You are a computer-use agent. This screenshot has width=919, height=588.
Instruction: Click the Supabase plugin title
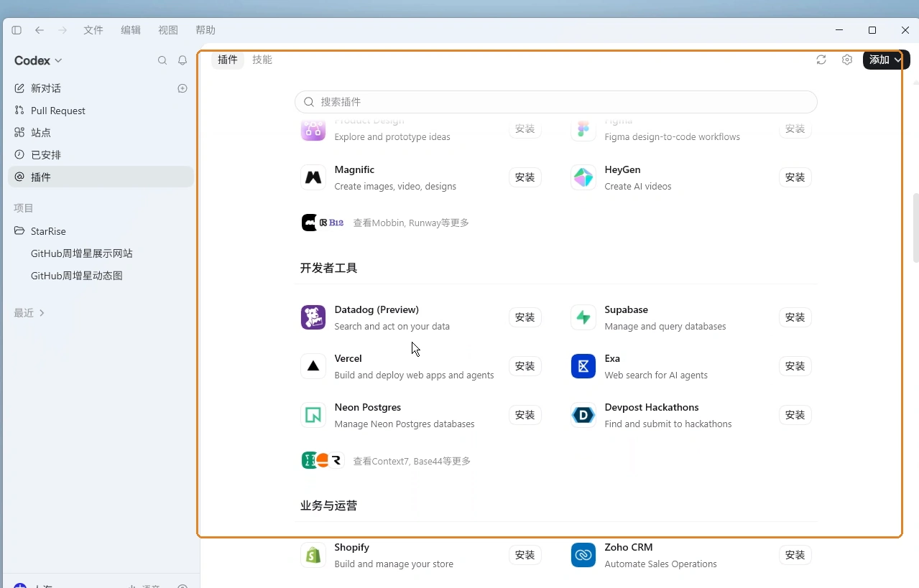(627, 309)
